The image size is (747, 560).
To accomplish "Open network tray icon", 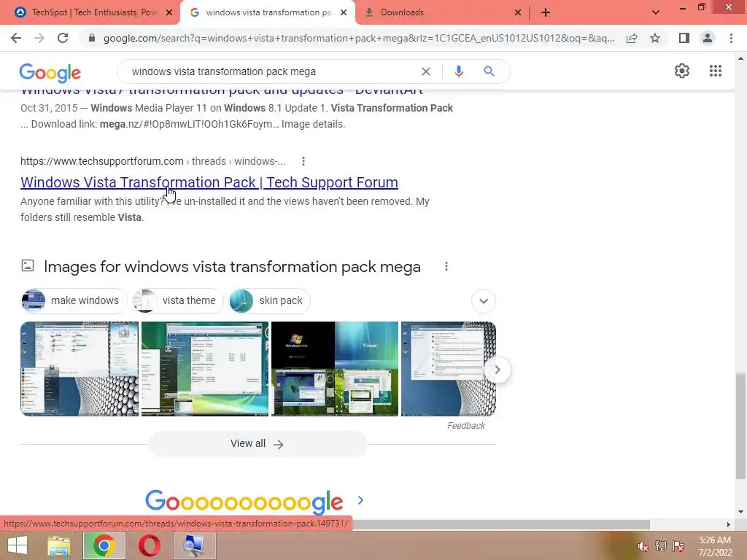I will pos(661,546).
